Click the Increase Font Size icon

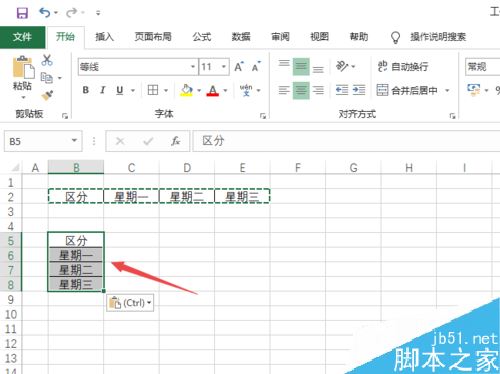tap(239, 67)
